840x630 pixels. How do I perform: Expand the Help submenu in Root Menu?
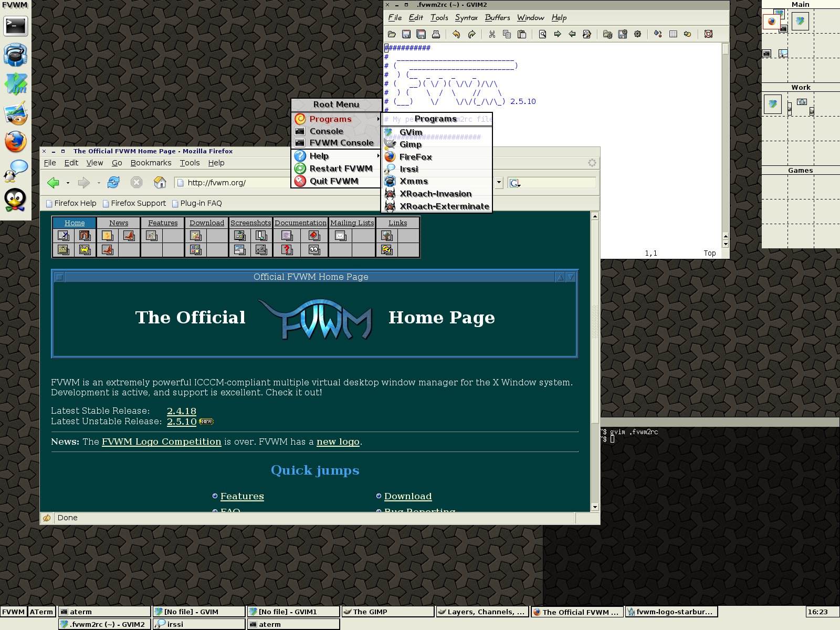click(x=336, y=156)
